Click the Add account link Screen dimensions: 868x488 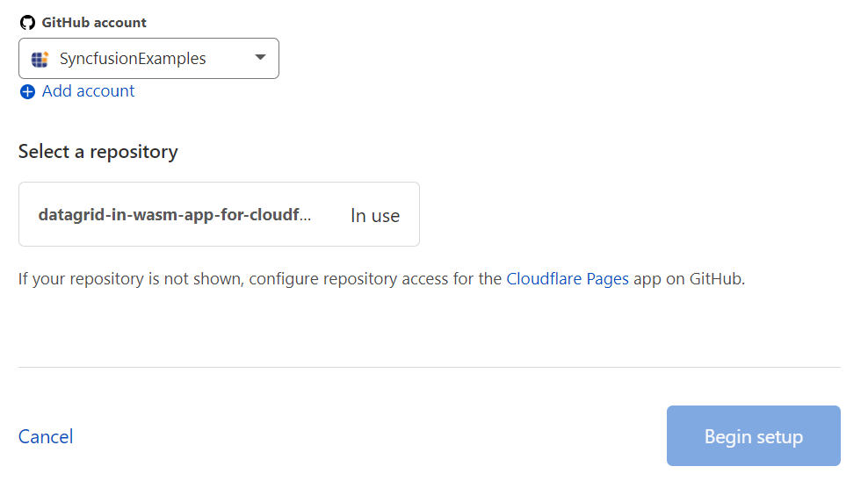(88, 91)
